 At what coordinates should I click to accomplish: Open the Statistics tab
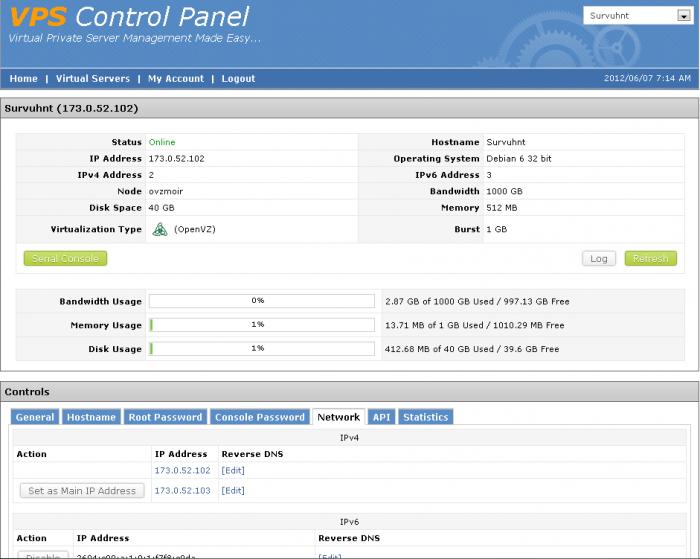click(x=425, y=417)
